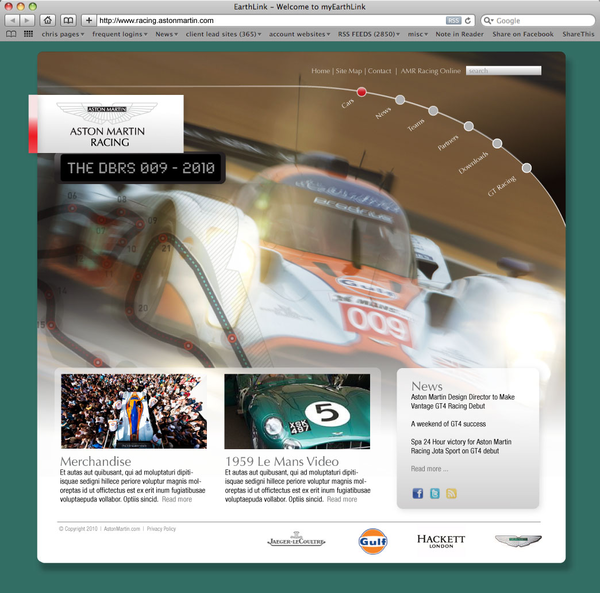
Task: Select the GT Racing navigation dot
Action: [x=527, y=168]
